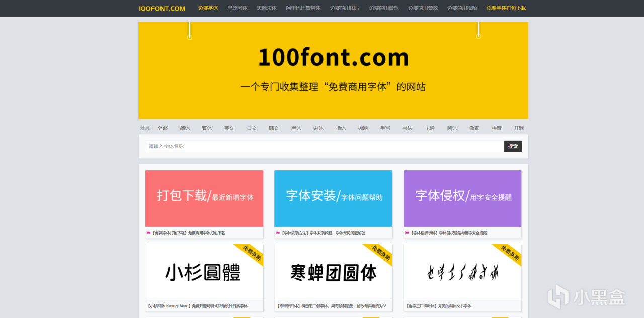
Task: Open the 免费字体打包下载 nav link
Action: tap(506, 8)
